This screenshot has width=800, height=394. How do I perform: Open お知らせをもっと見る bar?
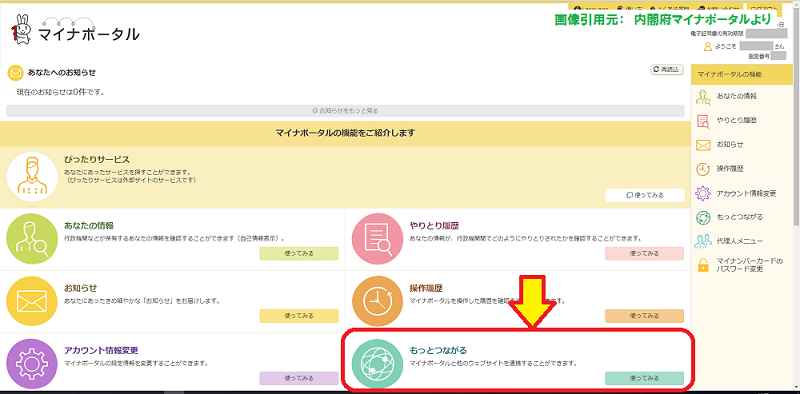tap(345, 111)
